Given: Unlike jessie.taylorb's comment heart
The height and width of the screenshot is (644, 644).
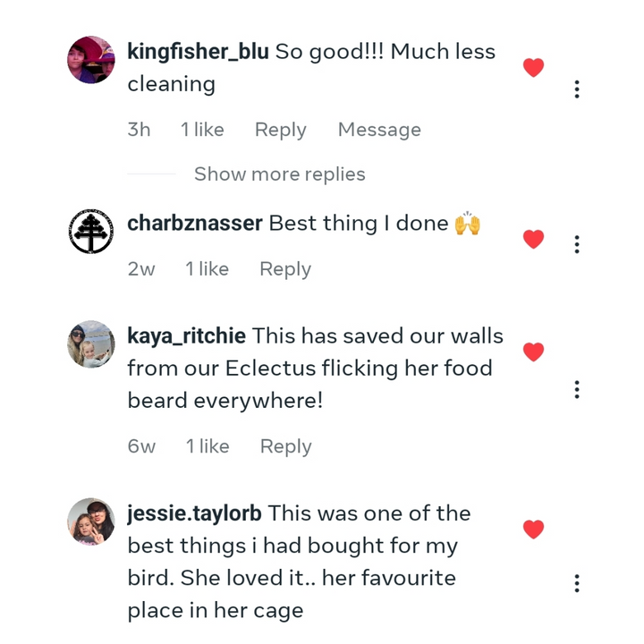Looking at the screenshot, I should tap(533, 530).
